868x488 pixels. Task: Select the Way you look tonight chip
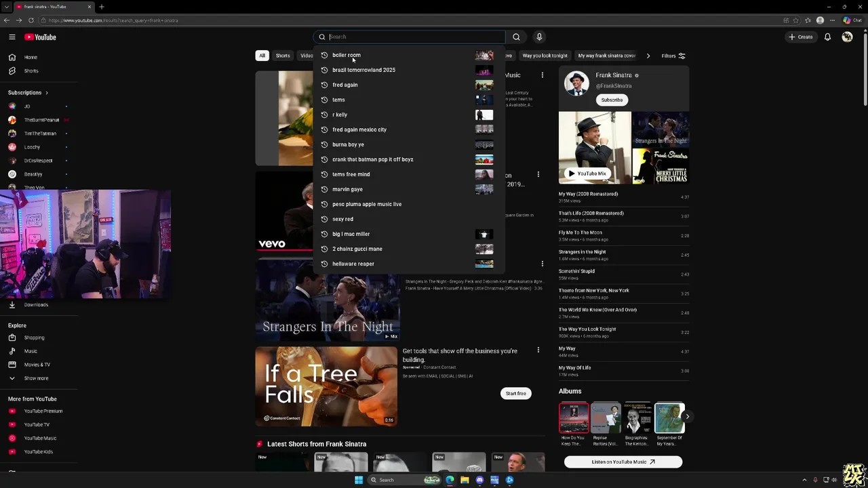click(x=545, y=56)
